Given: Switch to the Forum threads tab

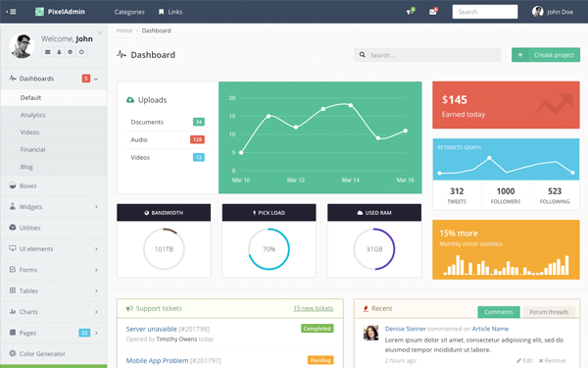Looking at the screenshot, I should 549,312.
